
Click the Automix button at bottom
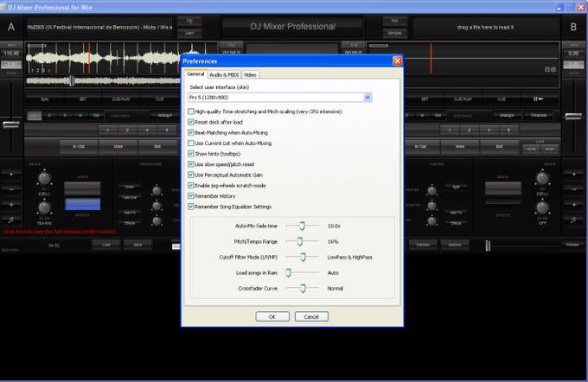pos(455,245)
